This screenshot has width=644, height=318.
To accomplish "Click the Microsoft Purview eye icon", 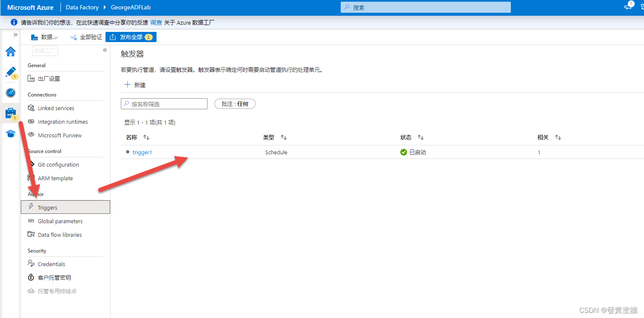I will pyautogui.click(x=31, y=135).
